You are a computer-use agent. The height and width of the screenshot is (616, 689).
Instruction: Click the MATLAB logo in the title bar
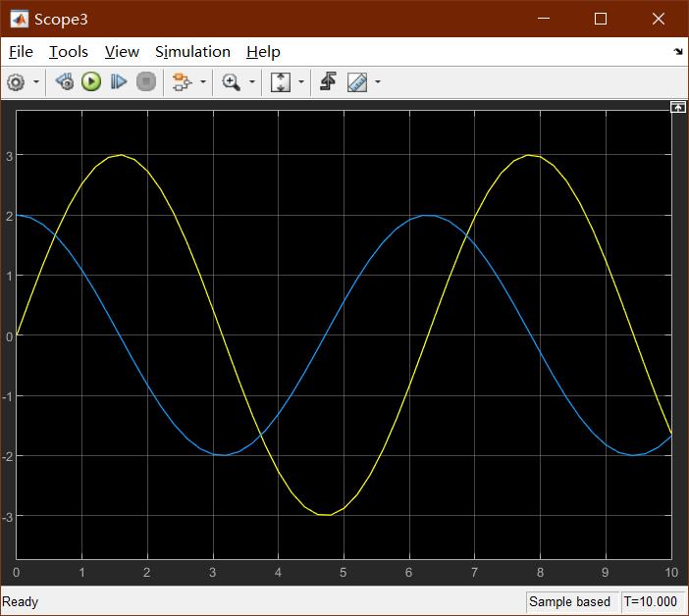[x=19, y=19]
